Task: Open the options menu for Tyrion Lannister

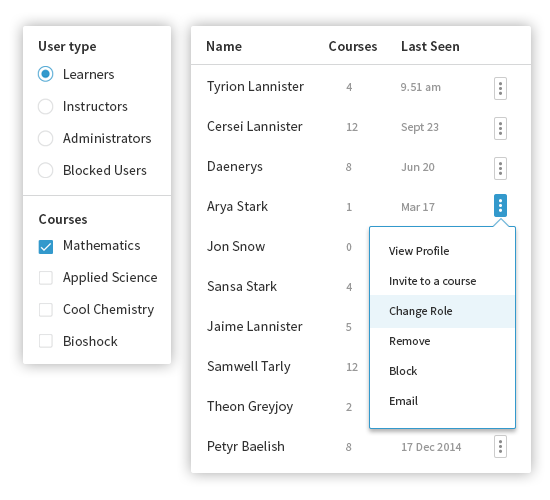Action: [500, 88]
